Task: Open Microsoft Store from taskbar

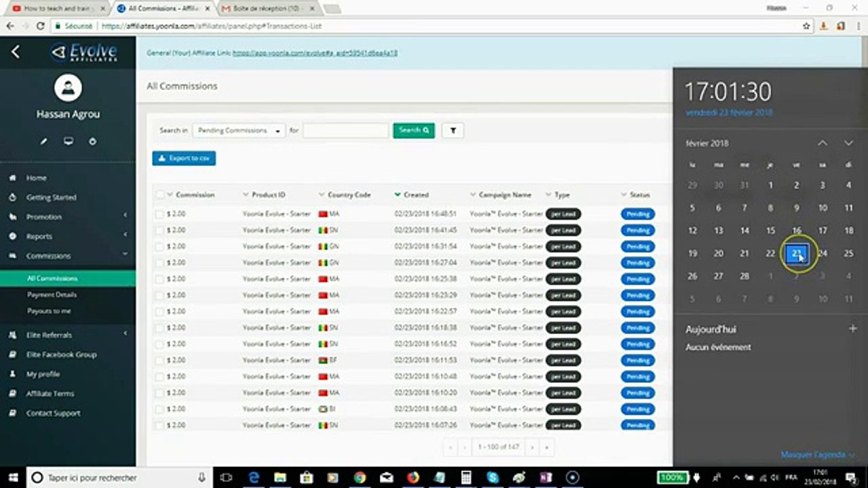Action: 307,477
